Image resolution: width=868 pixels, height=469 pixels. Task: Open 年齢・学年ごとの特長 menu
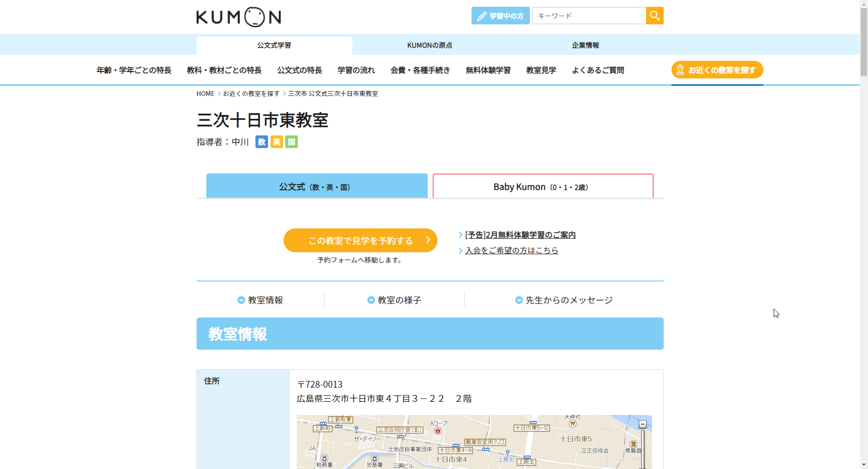point(134,70)
